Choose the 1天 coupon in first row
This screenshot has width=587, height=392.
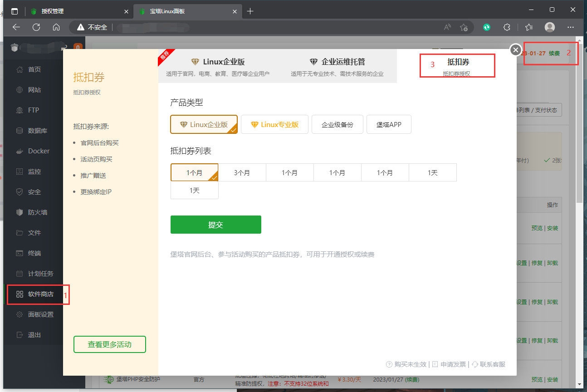coord(433,173)
